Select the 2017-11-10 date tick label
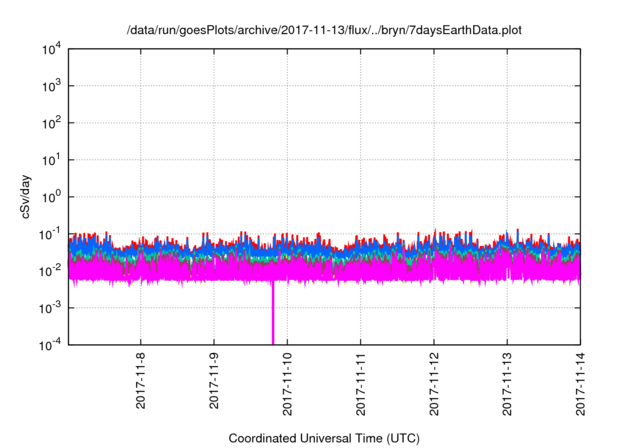 [x=287, y=384]
